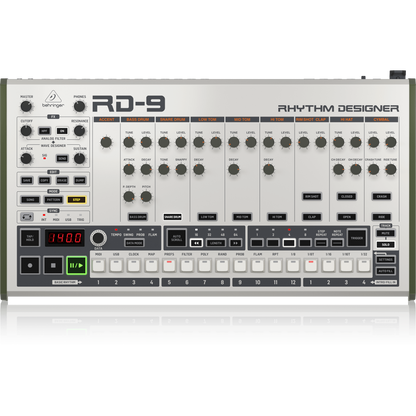
Task: Click the forward arrows page button
Action: (x=235, y=243)
